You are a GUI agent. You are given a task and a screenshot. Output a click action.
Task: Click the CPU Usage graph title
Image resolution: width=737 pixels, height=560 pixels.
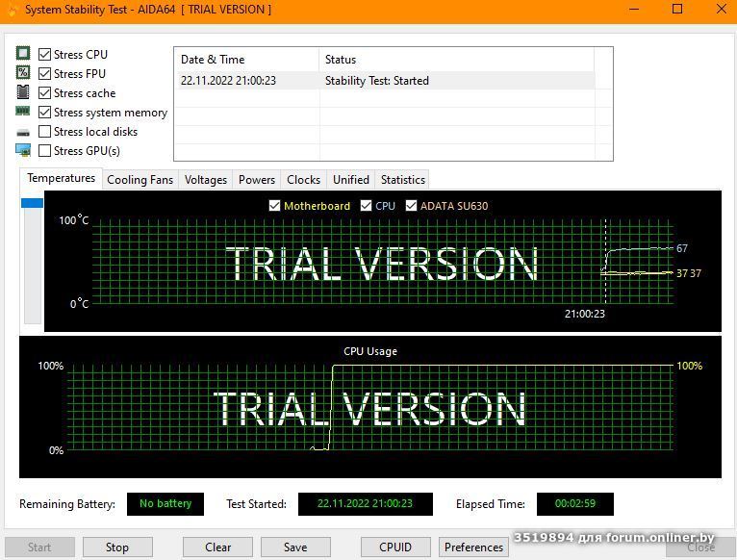click(x=370, y=351)
